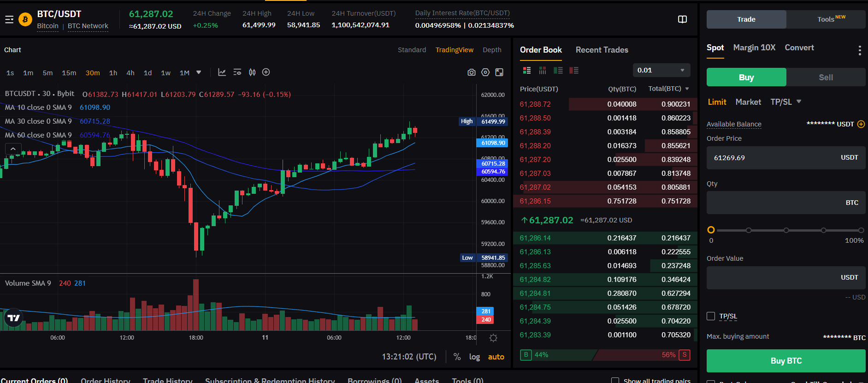Select bid price 61,286.14 in order book
Image resolution: width=868 pixels, height=383 pixels.
click(535, 238)
